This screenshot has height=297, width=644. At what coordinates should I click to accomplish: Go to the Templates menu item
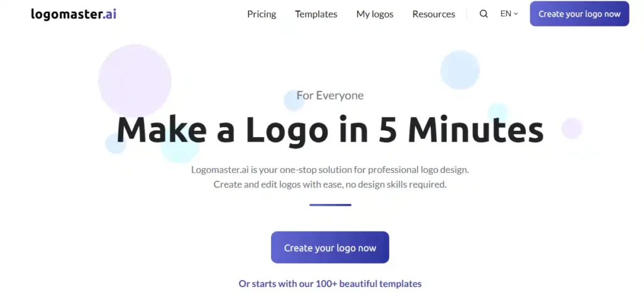coord(316,14)
